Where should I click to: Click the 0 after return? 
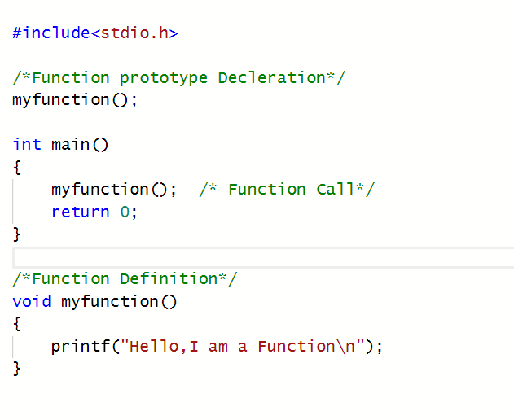pos(125,212)
